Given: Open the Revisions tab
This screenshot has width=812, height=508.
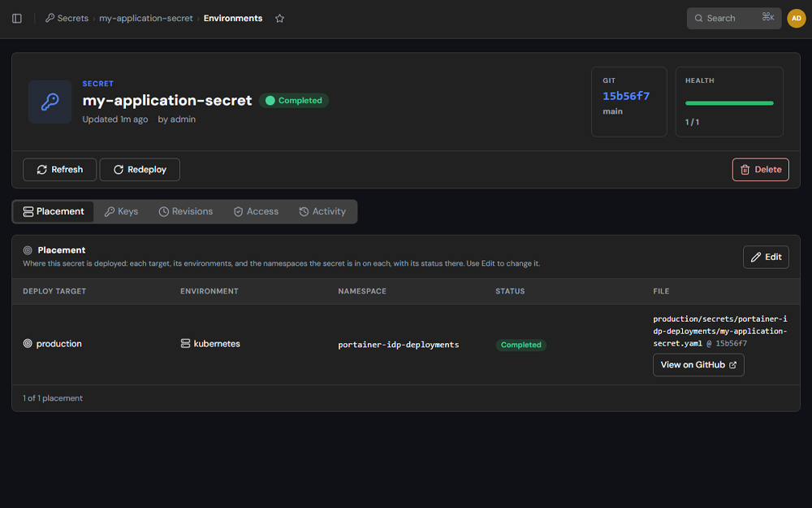Looking at the screenshot, I should [x=185, y=211].
